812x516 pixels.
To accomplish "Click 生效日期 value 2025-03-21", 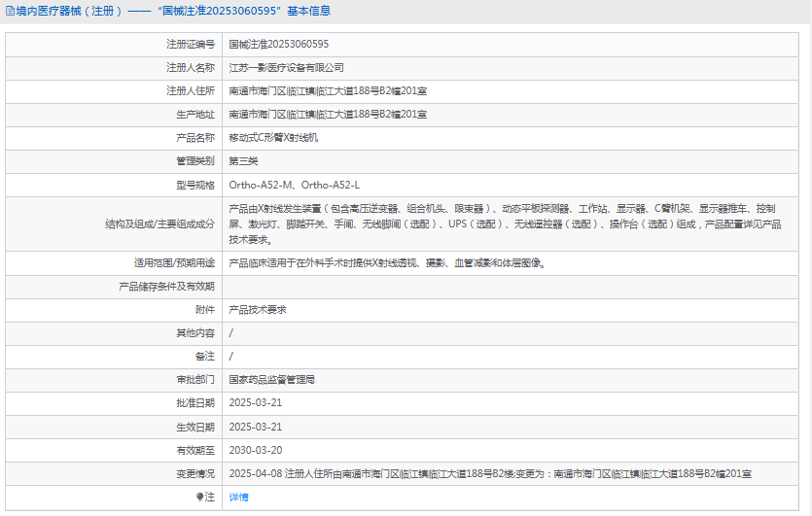I will click(256, 427).
